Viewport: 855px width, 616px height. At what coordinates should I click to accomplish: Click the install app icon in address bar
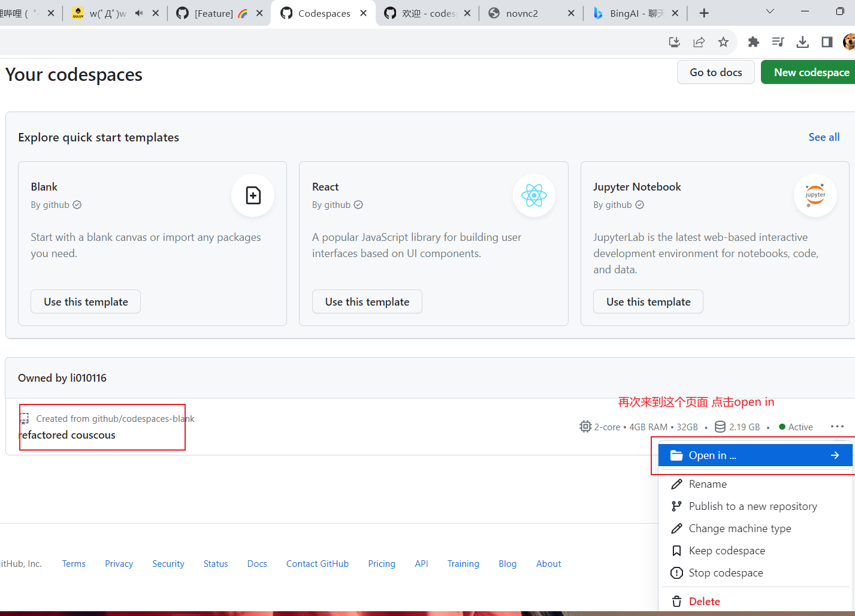(674, 42)
